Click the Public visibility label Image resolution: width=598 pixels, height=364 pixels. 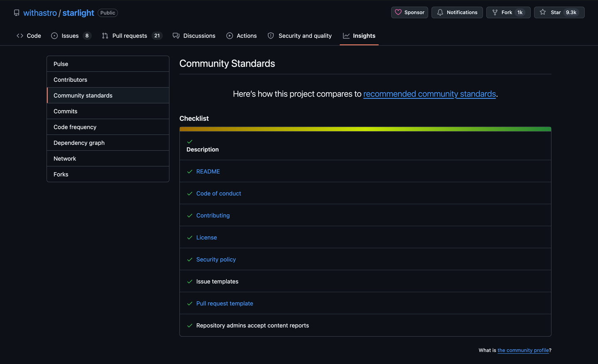click(108, 13)
